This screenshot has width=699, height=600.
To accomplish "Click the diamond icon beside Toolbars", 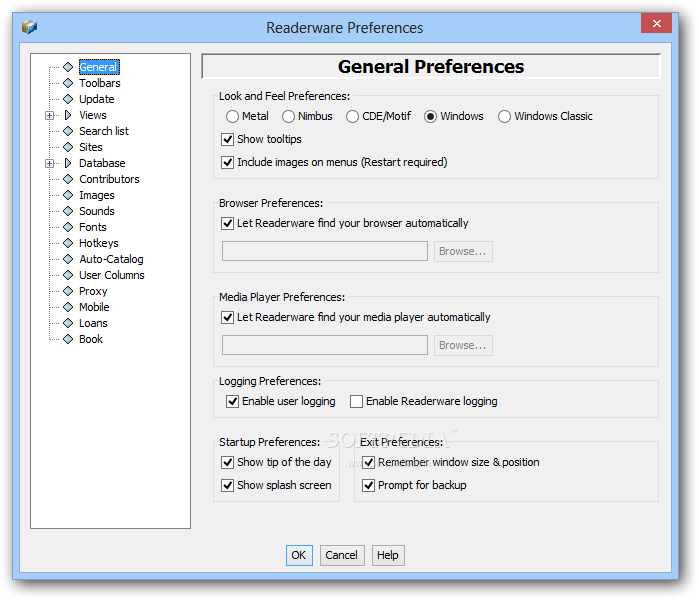I will point(68,83).
